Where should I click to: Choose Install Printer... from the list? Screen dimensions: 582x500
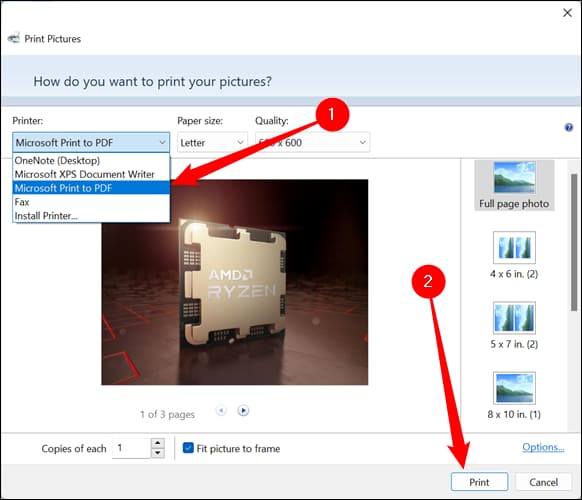click(x=91, y=216)
